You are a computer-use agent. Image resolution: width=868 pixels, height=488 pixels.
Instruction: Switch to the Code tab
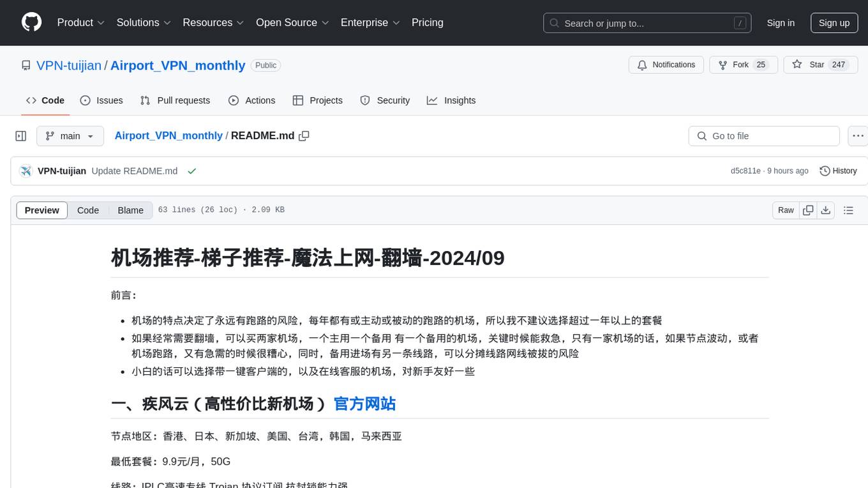[45, 100]
